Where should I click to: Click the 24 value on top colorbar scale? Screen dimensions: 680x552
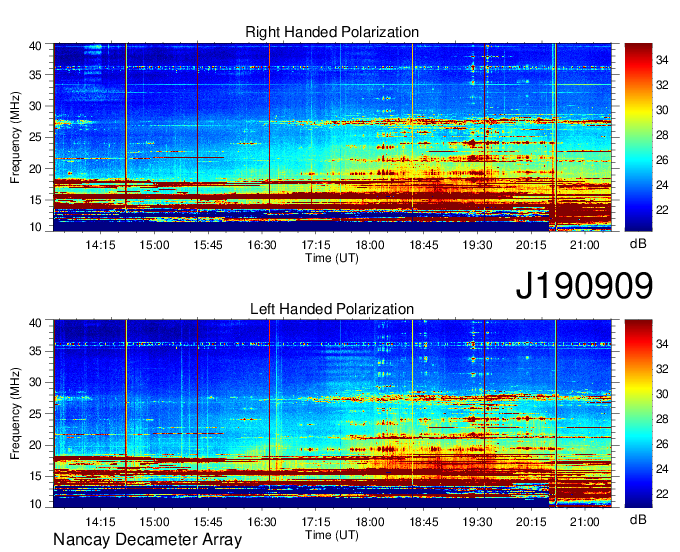point(662,185)
